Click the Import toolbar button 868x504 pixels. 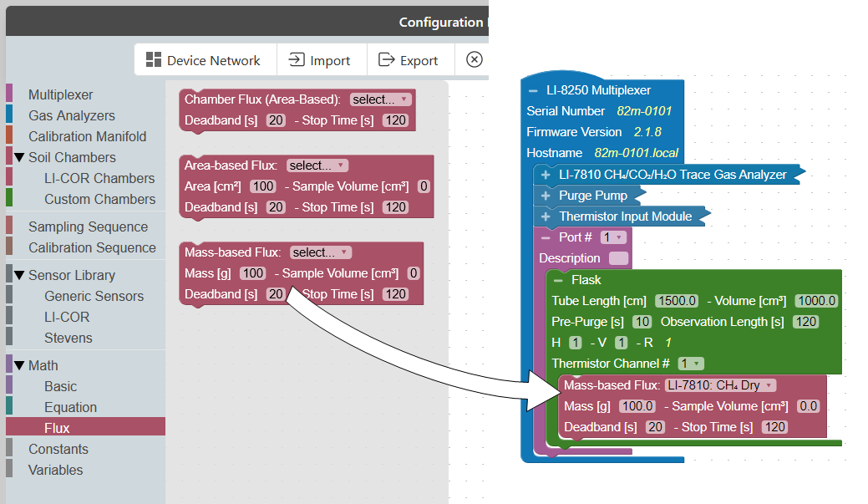click(319, 60)
